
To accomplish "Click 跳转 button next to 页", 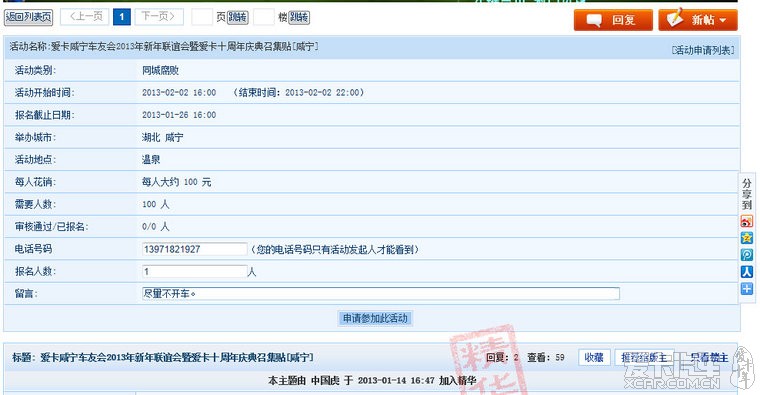I will (x=238, y=17).
